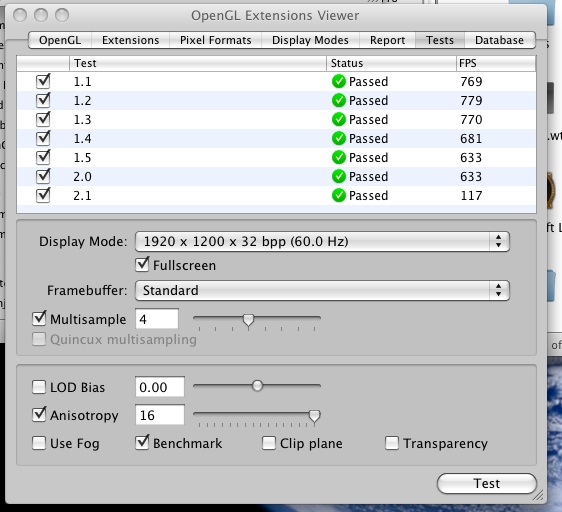562x512 pixels.
Task: Enable the Use Fog option
Action: 39,443
